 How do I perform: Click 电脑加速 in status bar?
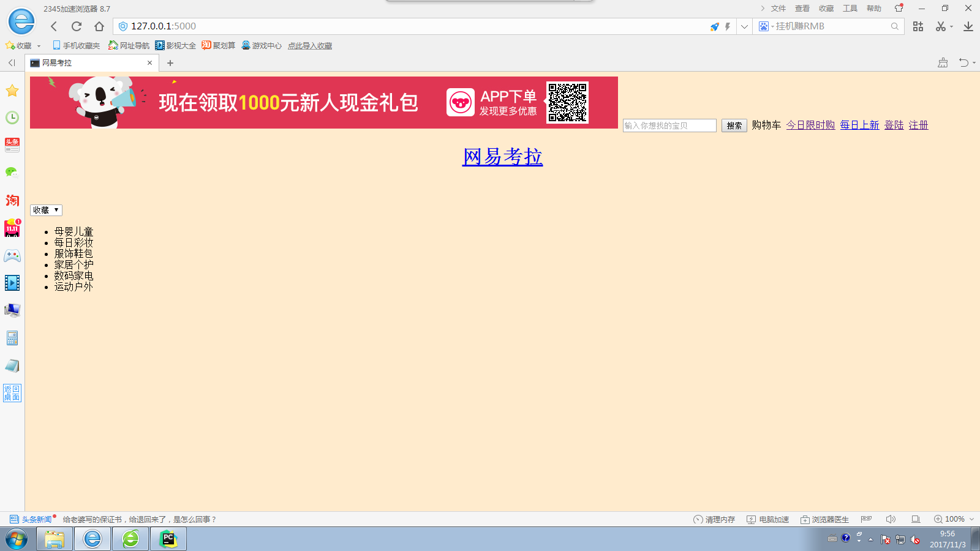pos(768,519)
